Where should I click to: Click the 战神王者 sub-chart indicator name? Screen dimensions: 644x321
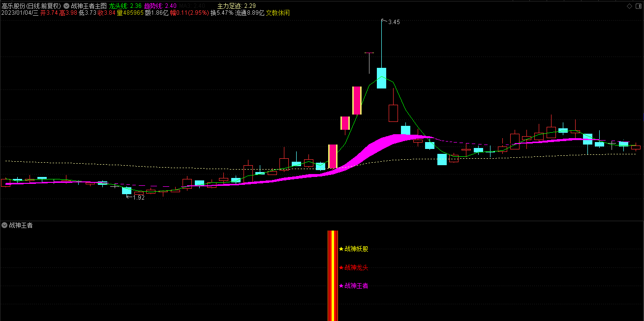(21, 226)
